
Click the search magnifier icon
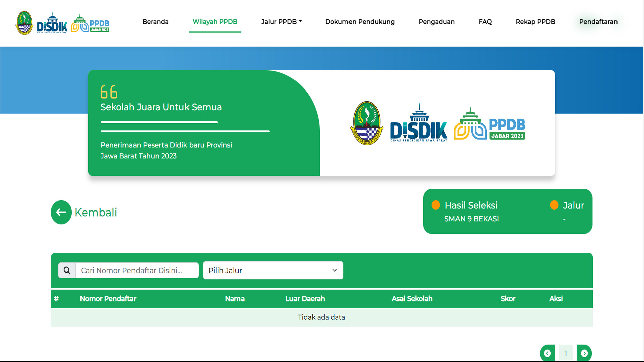[x=67, y=270]
